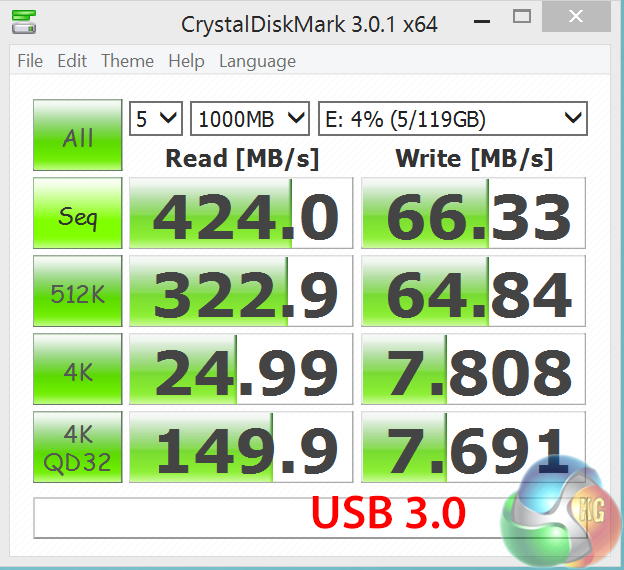Select the Seq read value 424.0

241,213
